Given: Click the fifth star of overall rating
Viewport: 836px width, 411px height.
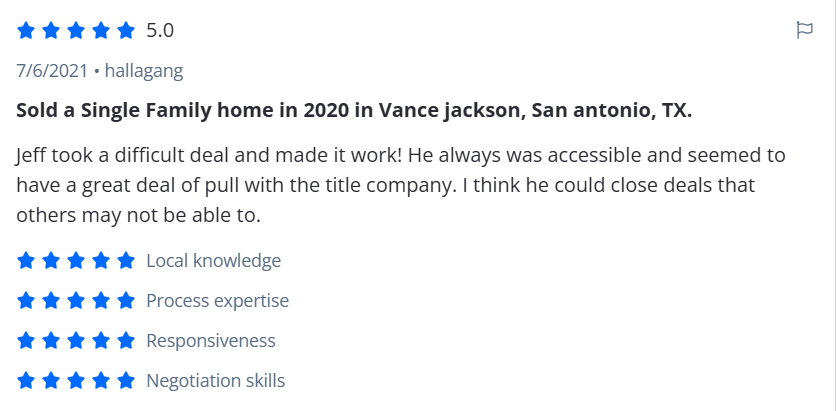Looking at the screenshot, I should [x=126, y=31].
